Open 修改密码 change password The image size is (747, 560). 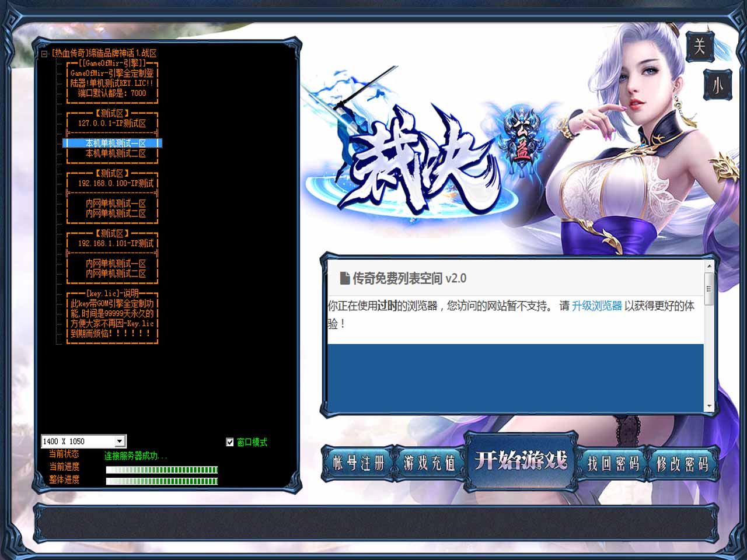[x=682, y=464]
